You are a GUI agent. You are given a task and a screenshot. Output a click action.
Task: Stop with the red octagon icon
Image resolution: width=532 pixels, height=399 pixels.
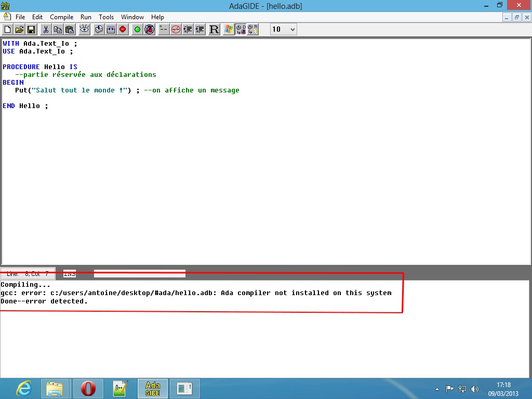point(123,30)
